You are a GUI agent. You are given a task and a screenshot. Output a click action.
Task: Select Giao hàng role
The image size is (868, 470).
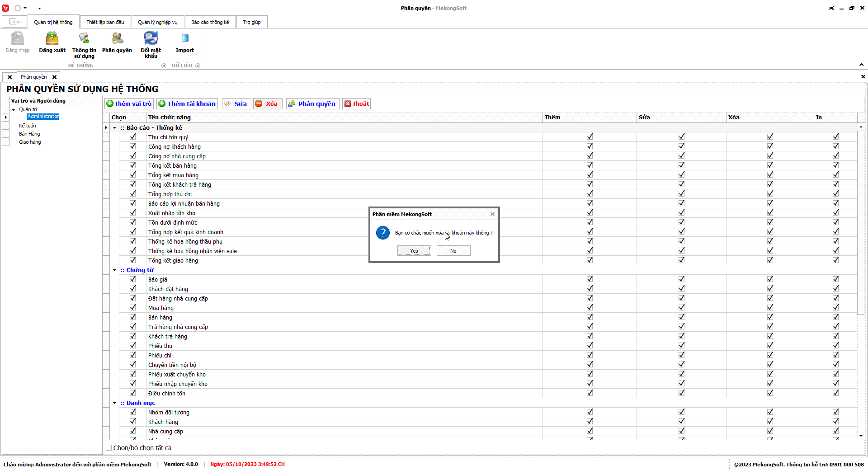click(30, 142)
